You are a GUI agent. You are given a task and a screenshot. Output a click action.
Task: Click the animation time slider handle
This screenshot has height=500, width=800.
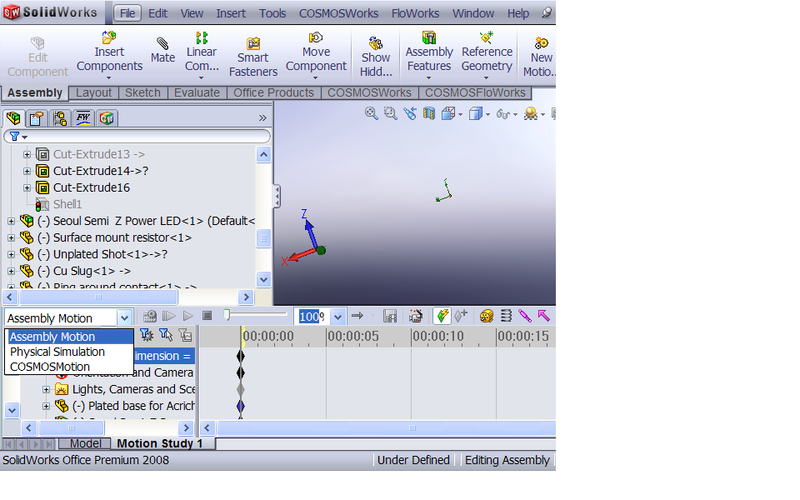point(227,315)
